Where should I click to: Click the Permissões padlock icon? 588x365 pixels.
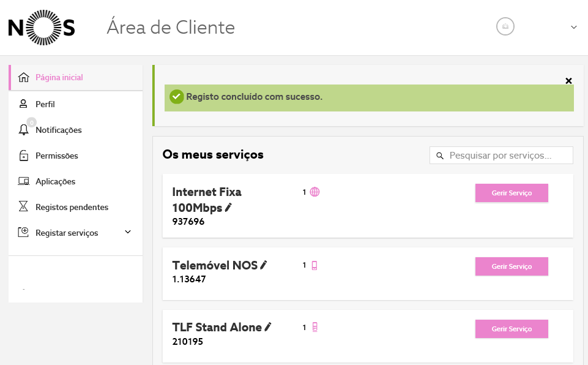coord(24,156)
